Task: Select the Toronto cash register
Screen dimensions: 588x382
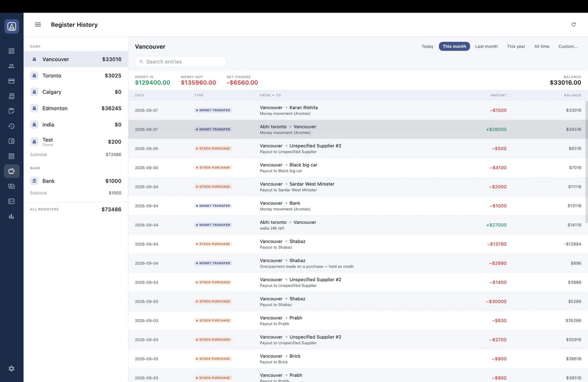Action: click(76, 76)
